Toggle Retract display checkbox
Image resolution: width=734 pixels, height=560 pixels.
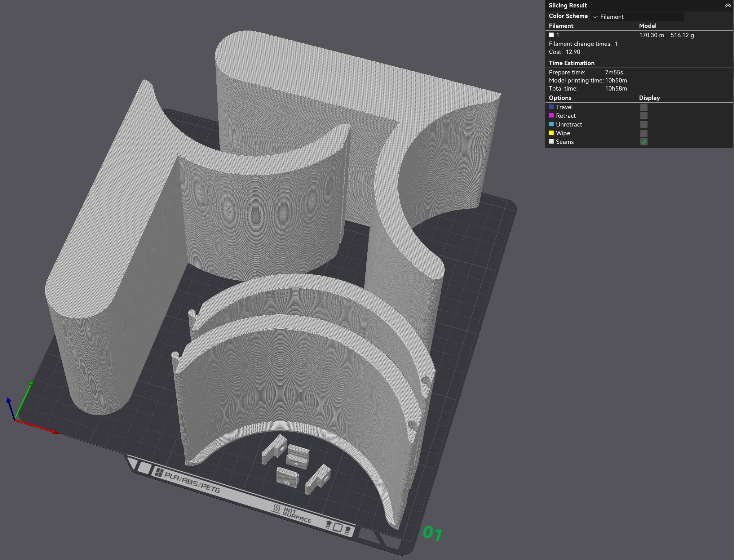tap(644, 116)
